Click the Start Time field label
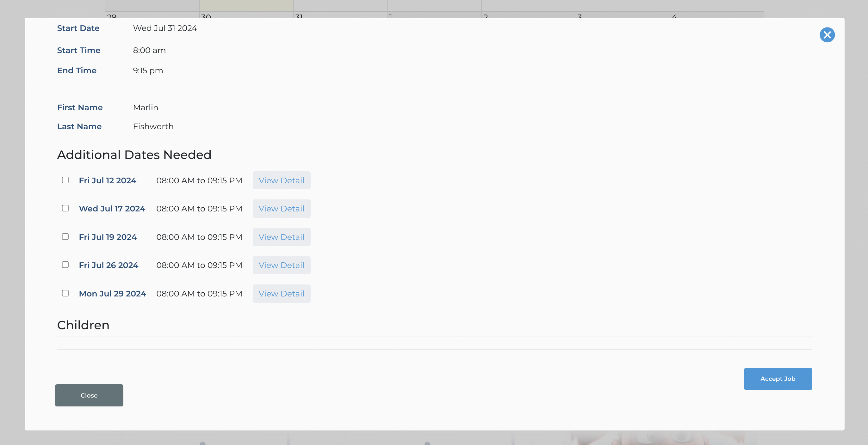Screen dimensions: 868x445 click(78, 51)
